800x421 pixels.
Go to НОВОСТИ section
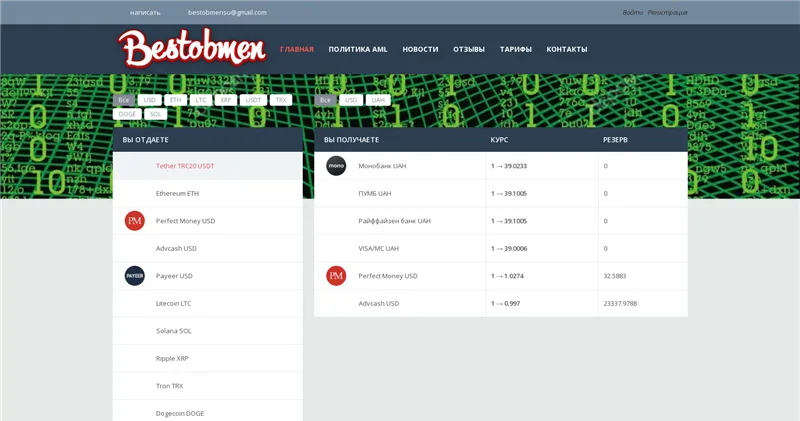[x=420, y=49]
